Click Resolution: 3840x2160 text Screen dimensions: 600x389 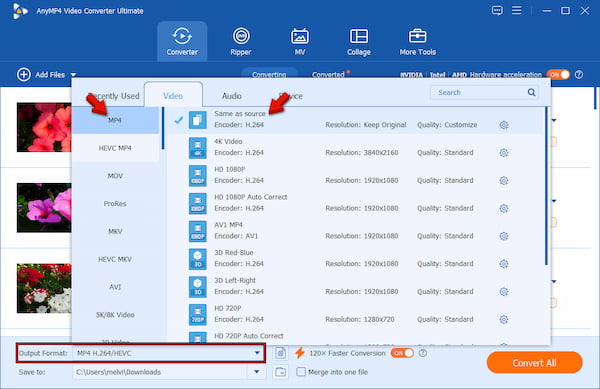[x=362, y=153]
